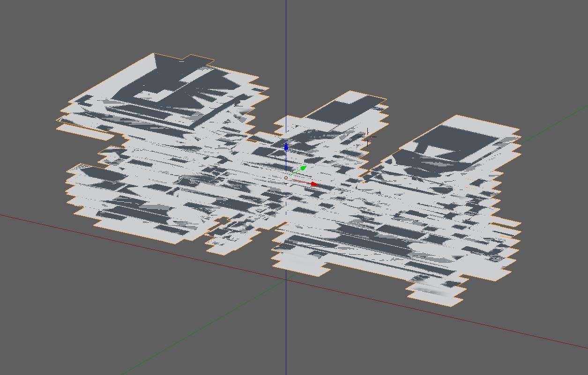
Task: Click the white circle at gizmo center
Action: pos(286,178)
